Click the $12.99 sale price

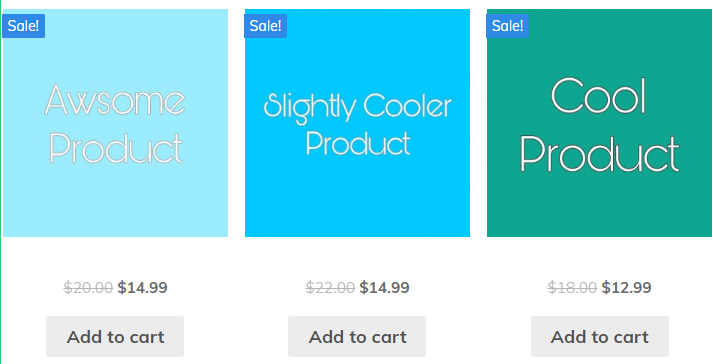pyautogui.click(x=627, y=288)
